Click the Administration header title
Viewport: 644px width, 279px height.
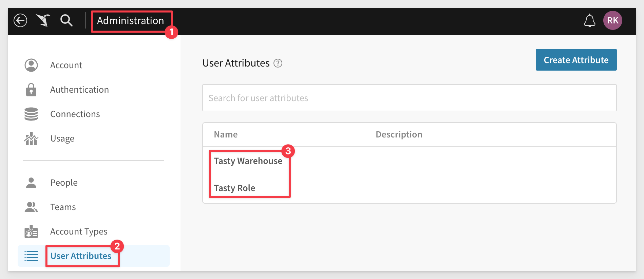131,21
